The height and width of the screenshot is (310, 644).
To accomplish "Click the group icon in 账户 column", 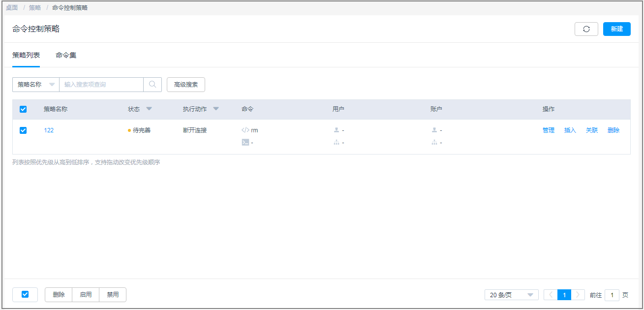I will tap(434, 143).
